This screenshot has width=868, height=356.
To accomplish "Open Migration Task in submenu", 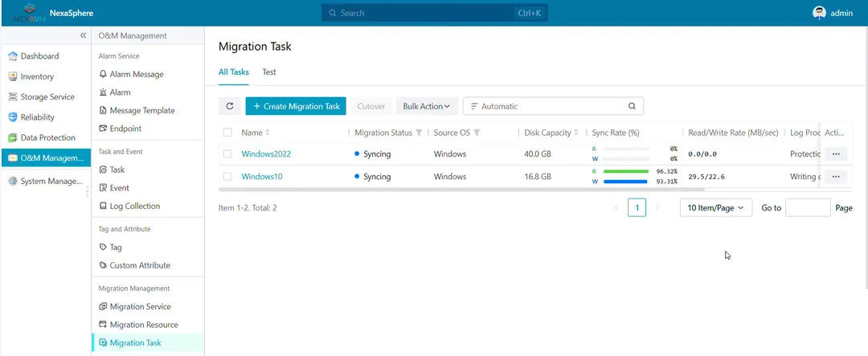I will pos(148,342).
